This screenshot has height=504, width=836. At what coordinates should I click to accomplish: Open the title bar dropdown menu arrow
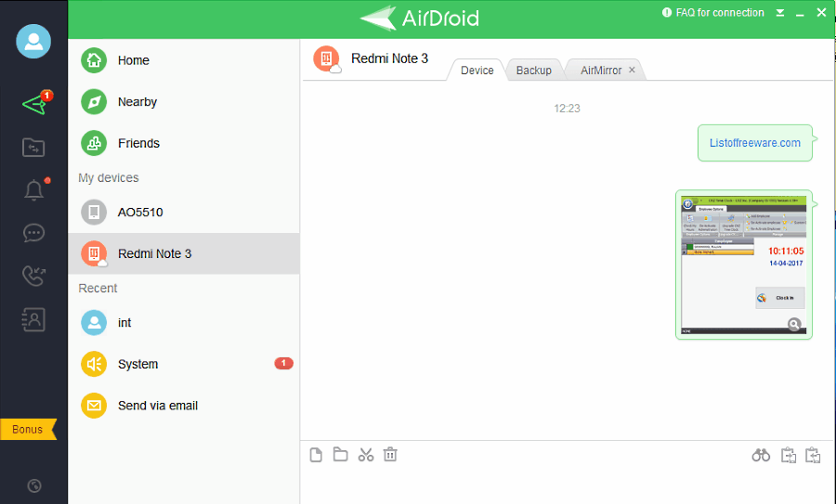tap(780, 13)
